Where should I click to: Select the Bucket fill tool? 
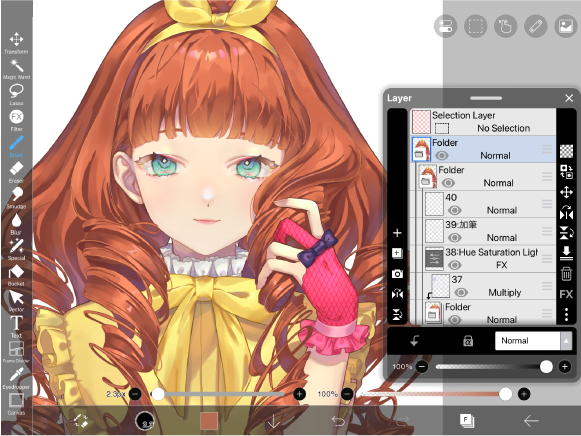click(16, 275)
